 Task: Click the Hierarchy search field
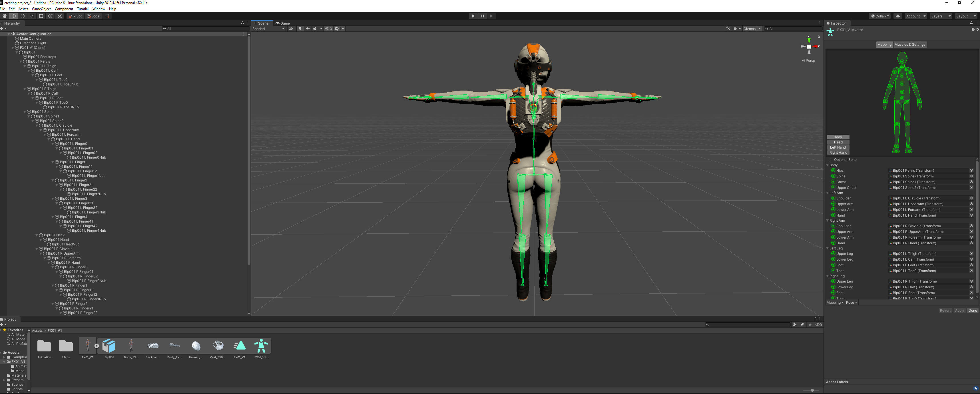(x=205, y=29)
